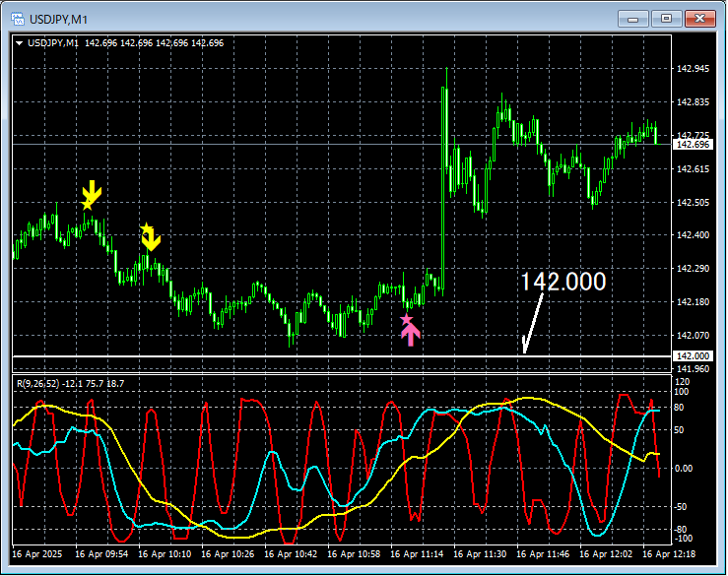Viewport: 728px width, 576px height.
Task: Click the 16 Apr 10:58 time label
Action: 354,554
